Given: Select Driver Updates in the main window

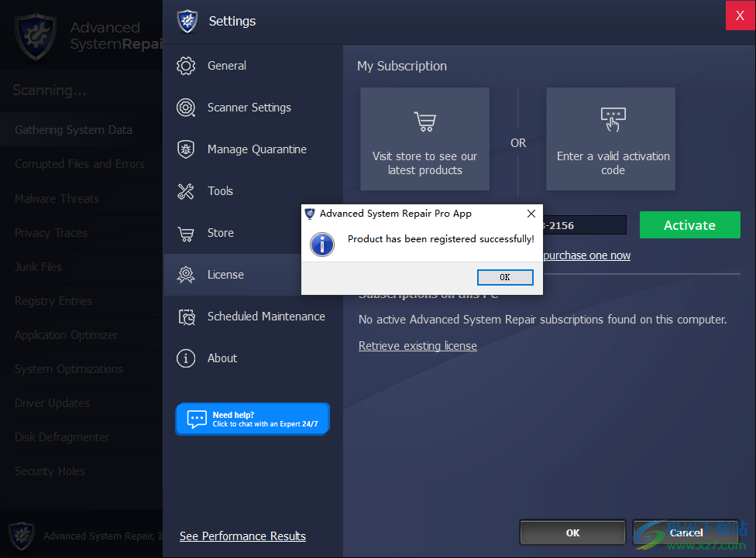Looking at the screenshot, I should point(81,403).
